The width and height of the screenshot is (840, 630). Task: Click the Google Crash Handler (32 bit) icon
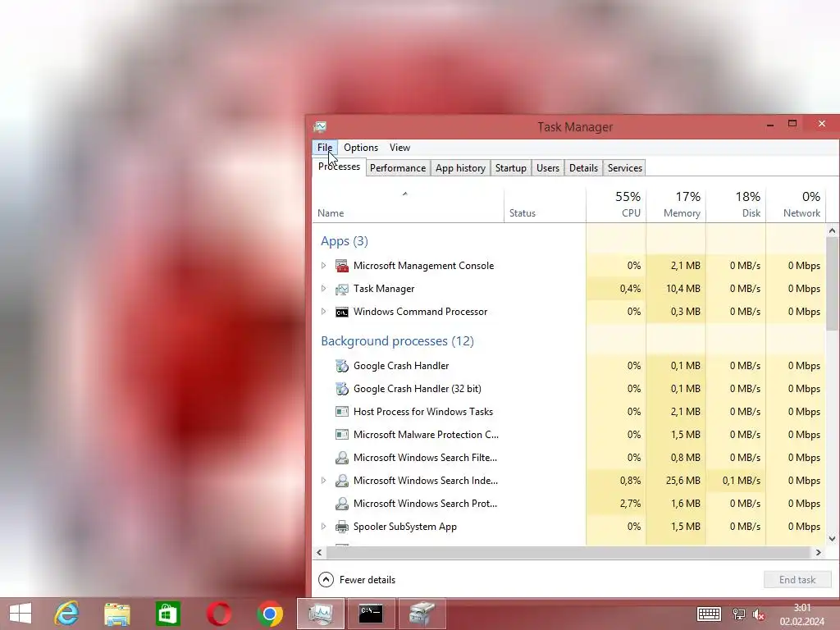tap(342, 389)
